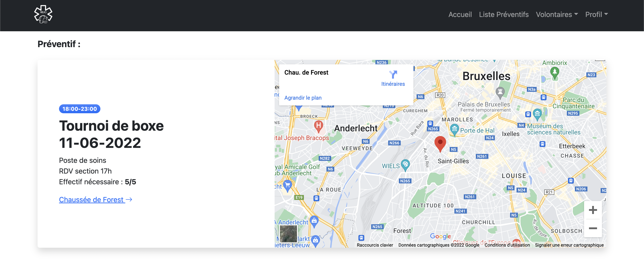Click the Itinéraires directions arrow icon

coord(393,74)
